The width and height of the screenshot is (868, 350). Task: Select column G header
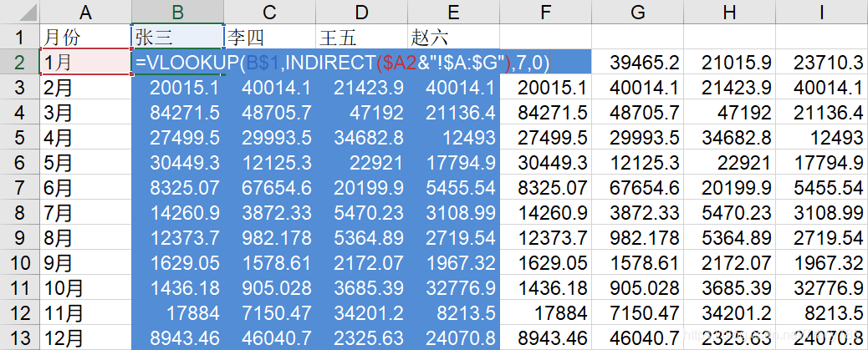pyautogui.click(x=637, y=12)
